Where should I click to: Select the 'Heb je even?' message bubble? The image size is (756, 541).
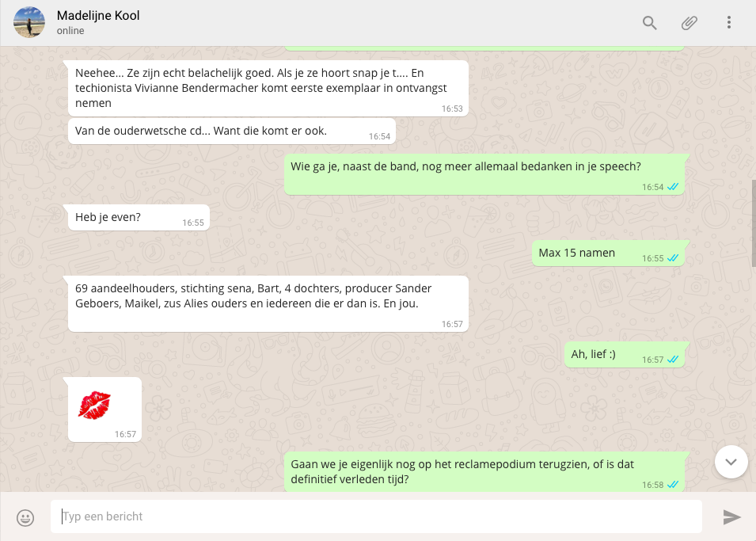pos(139,217)
